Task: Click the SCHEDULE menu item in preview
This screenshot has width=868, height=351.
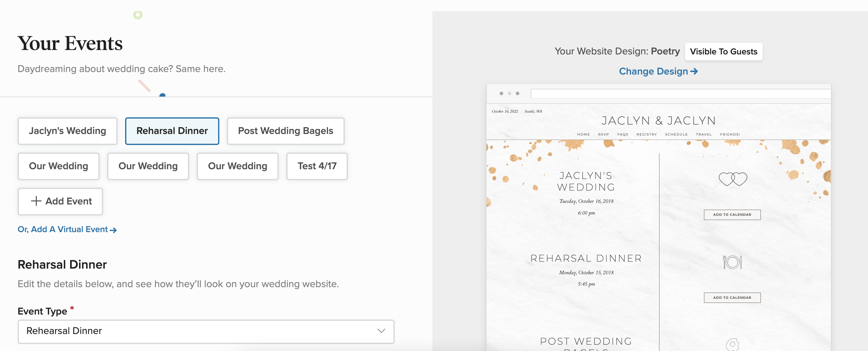Action: pyautogui.click(x=676, y=135)
